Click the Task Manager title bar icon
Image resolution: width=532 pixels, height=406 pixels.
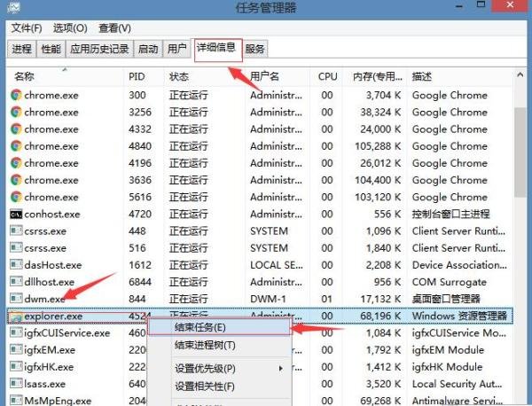pyautogui.click(x=13, y=7)
